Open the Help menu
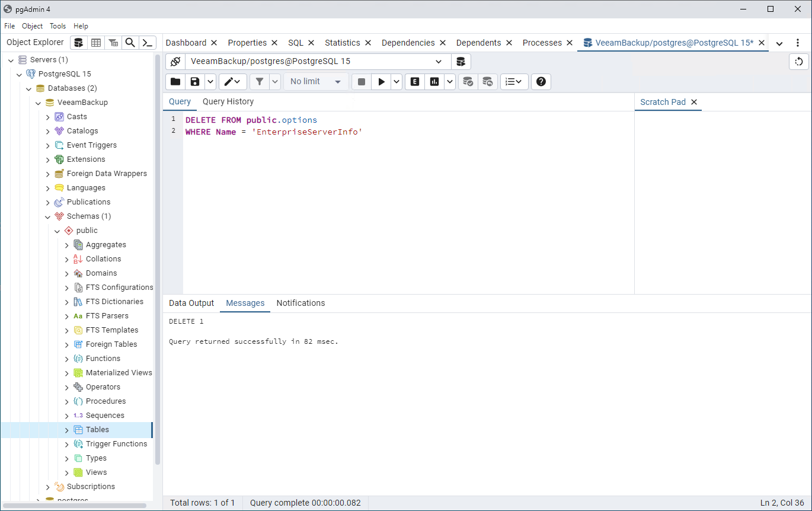 pyautogui.click(x=81, y=26)
